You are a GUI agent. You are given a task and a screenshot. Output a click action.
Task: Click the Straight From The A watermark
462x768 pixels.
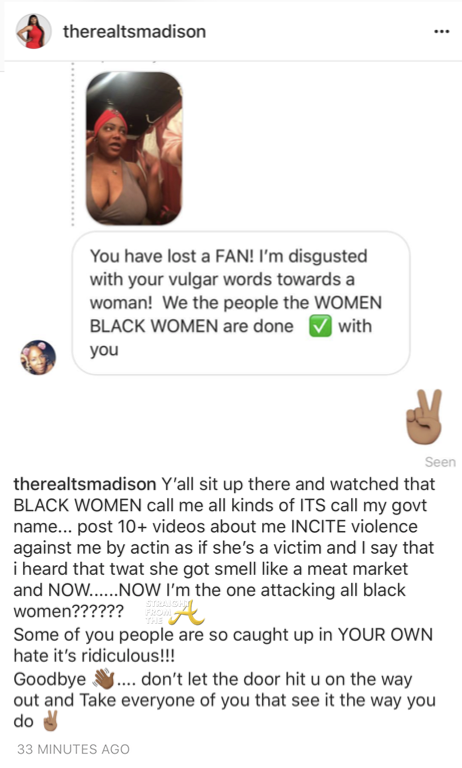click(x=174, y=612)
